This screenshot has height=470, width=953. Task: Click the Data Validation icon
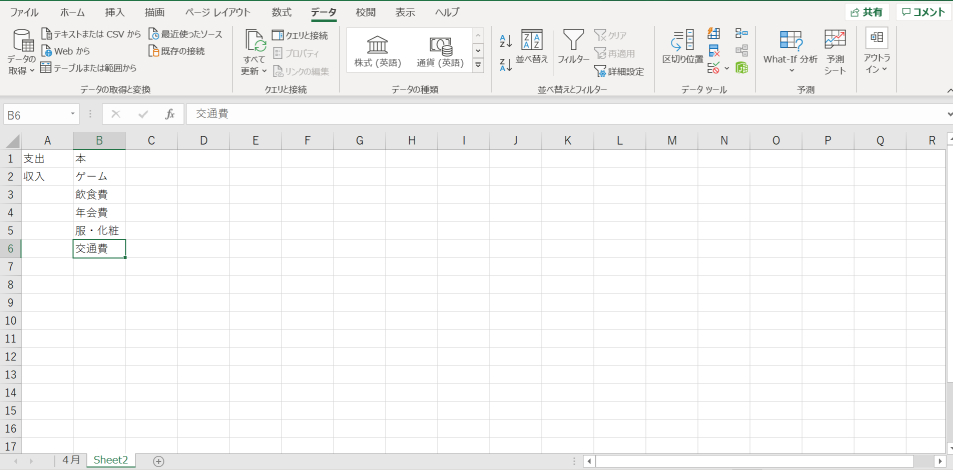714,67
